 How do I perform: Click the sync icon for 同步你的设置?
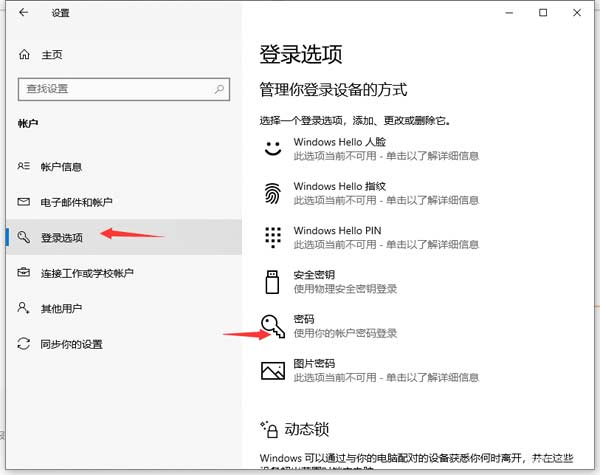pyautogui.click(x=23, y=343)
